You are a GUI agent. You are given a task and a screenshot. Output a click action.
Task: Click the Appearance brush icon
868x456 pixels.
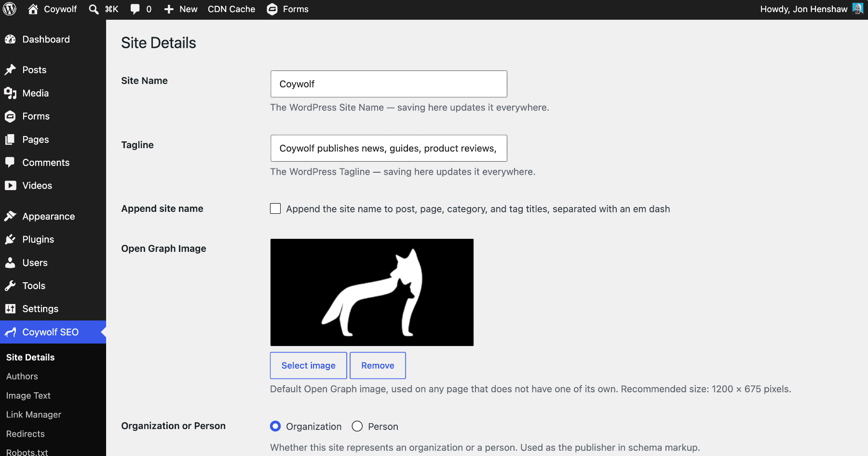click(10, 216)
